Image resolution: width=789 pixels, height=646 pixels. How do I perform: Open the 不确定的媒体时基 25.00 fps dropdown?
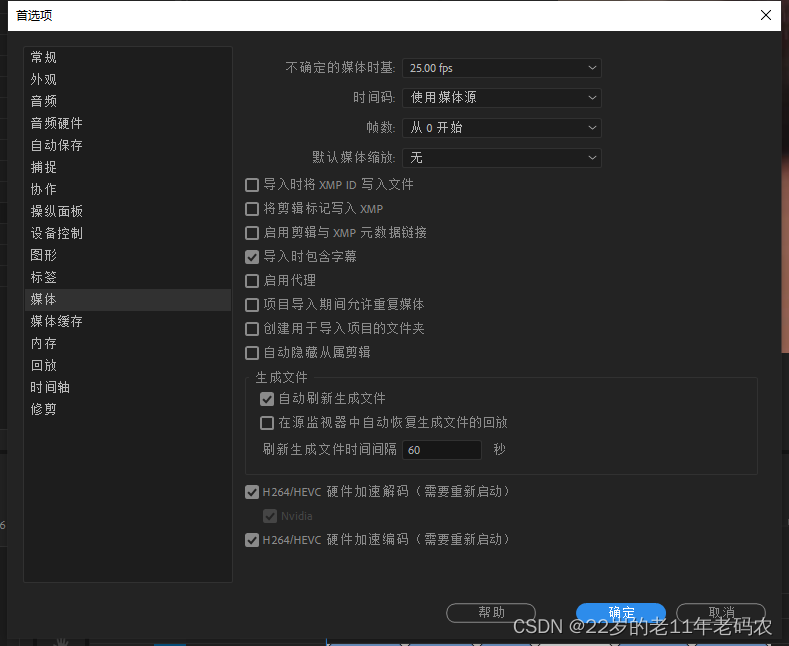coord(502,68)
